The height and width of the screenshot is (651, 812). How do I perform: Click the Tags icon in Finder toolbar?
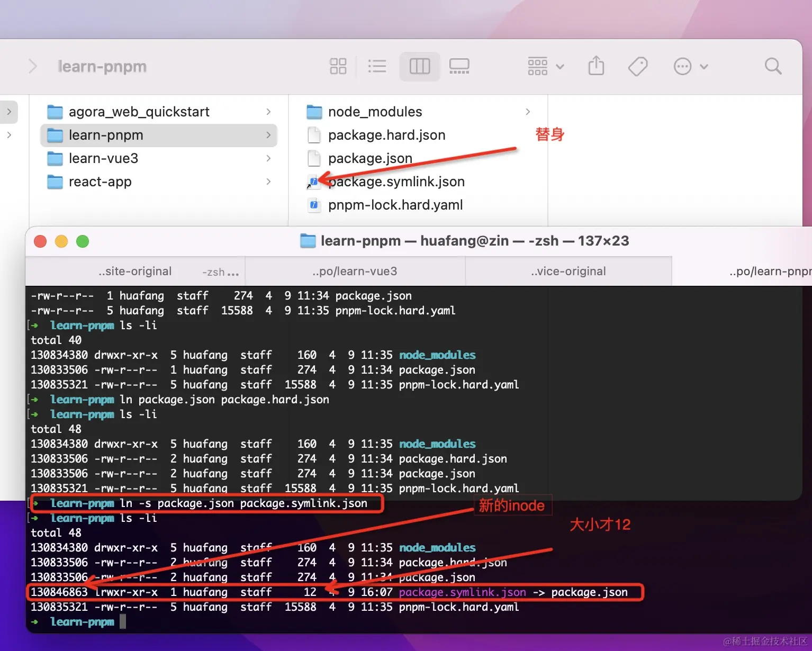click(x=638, y=67)
